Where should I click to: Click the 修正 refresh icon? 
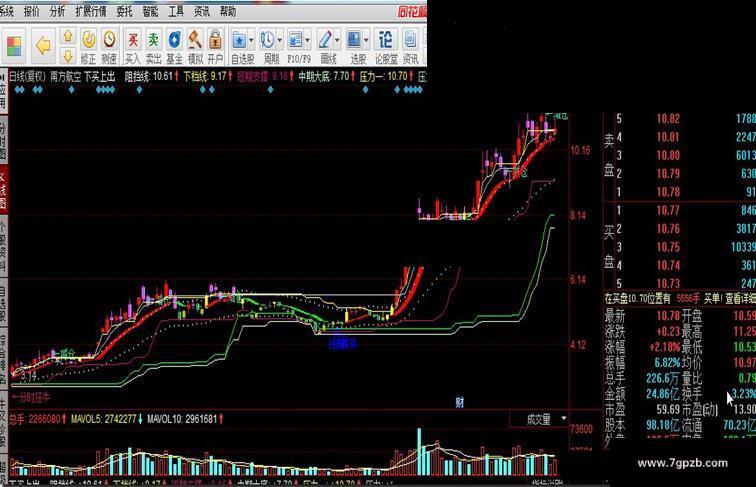88,40
